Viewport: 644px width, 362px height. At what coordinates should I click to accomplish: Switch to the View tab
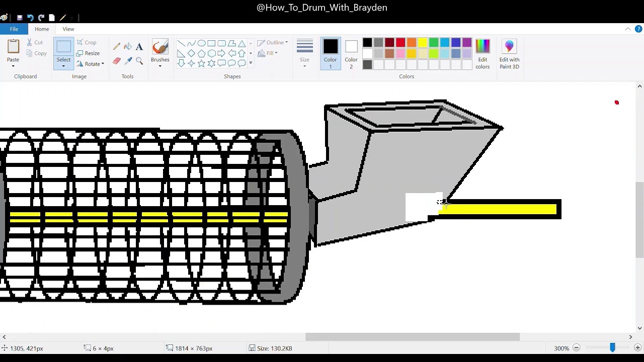click(68, 29)
